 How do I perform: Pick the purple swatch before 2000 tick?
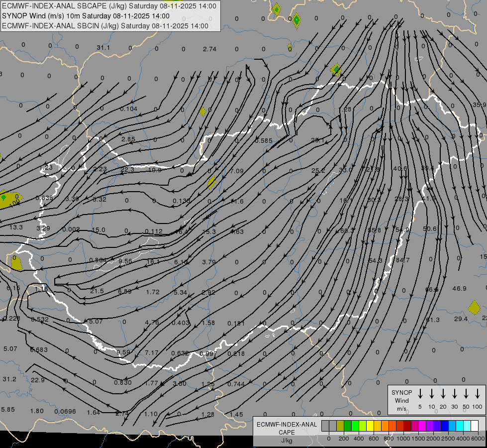click(430, 426)
